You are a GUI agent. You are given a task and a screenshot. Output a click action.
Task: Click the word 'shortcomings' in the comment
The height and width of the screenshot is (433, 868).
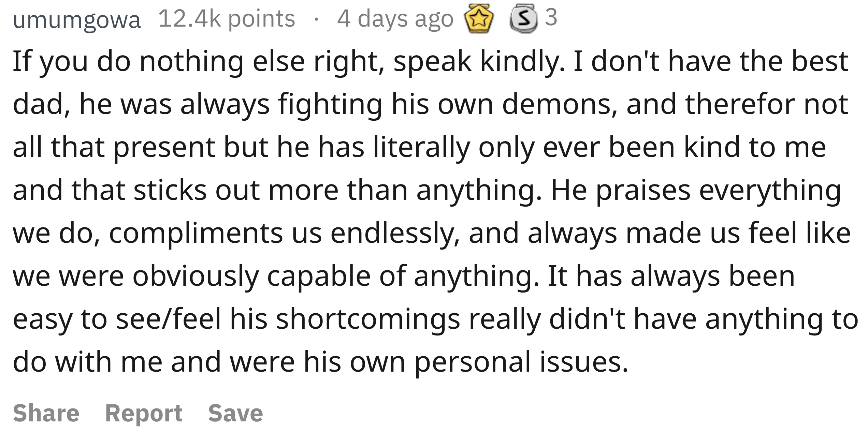pos(368,320)
